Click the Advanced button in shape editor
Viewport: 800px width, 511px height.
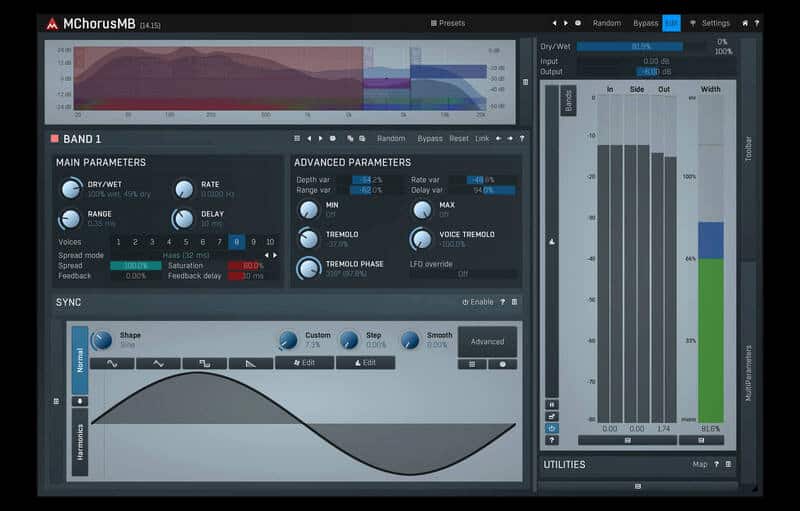(x=487, y=342)
